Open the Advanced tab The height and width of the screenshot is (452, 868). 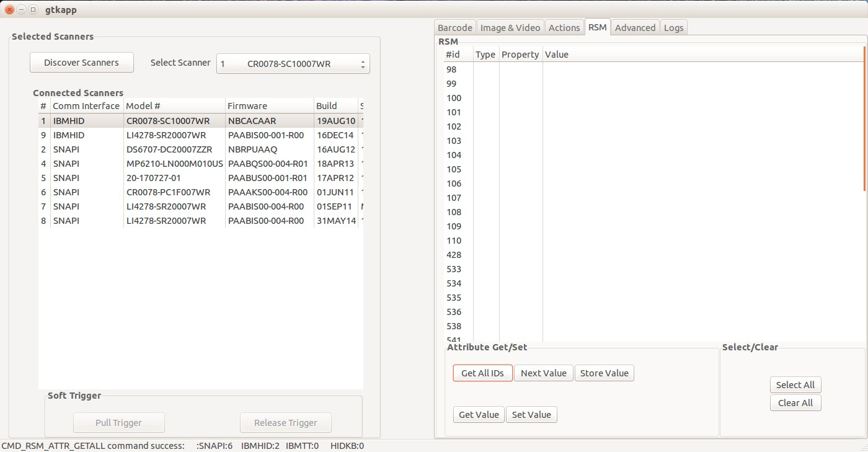coord(635,27)
